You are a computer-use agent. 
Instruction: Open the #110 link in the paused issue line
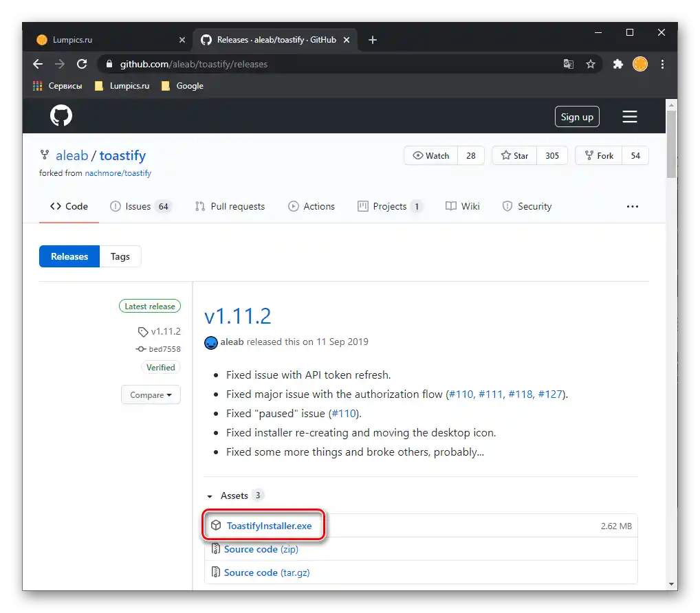tap(344, 414)
